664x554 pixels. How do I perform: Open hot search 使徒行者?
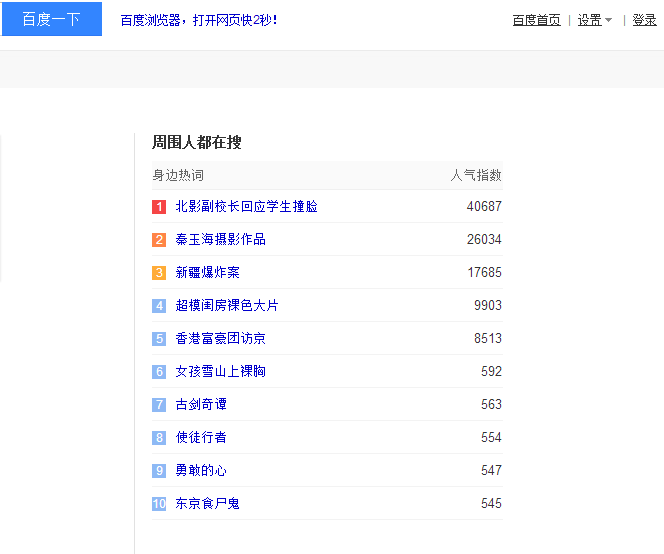tap(201, 438)
